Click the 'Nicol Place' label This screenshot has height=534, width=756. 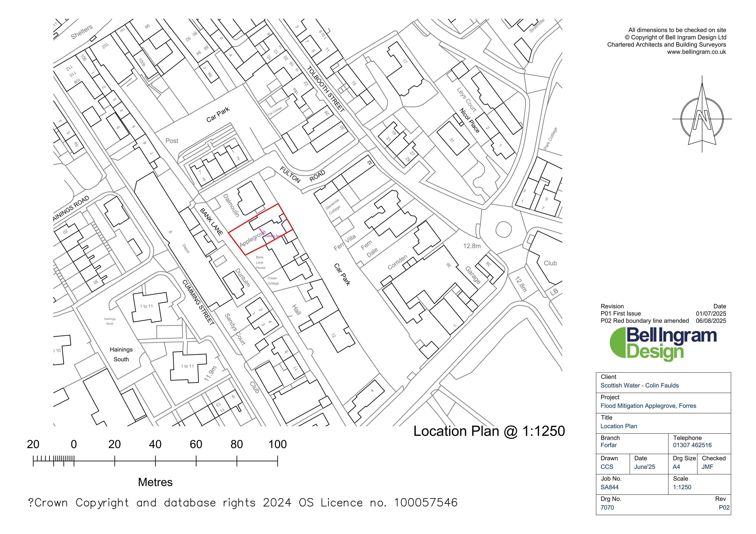click(470, 120)
